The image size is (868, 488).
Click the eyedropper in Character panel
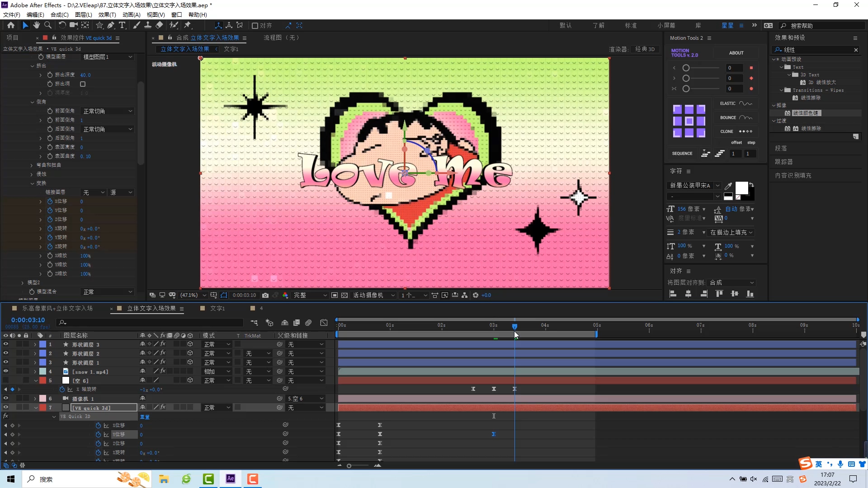728,186
